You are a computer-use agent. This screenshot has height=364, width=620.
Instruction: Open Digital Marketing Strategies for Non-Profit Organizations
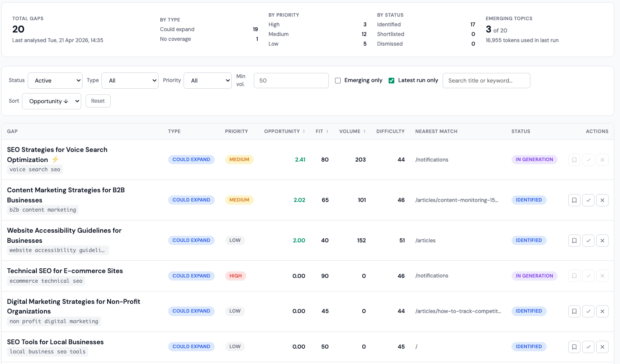coord(74,306)
